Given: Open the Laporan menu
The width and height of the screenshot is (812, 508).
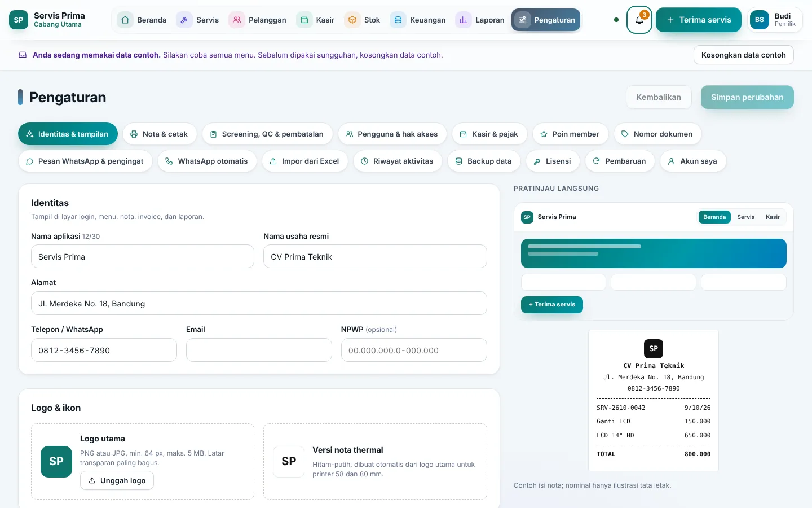Looking at the screenshot, I should pyautogui.click(x=480, y=20).
